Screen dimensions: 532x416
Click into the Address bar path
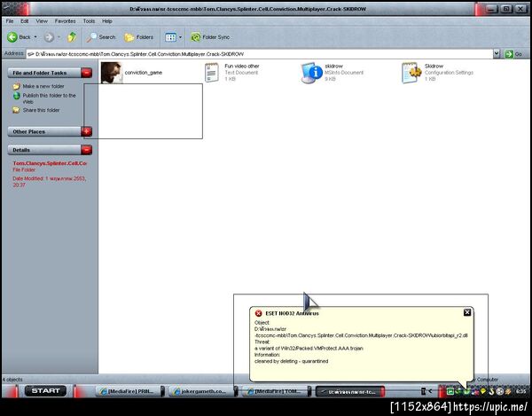tap(260, 54)
